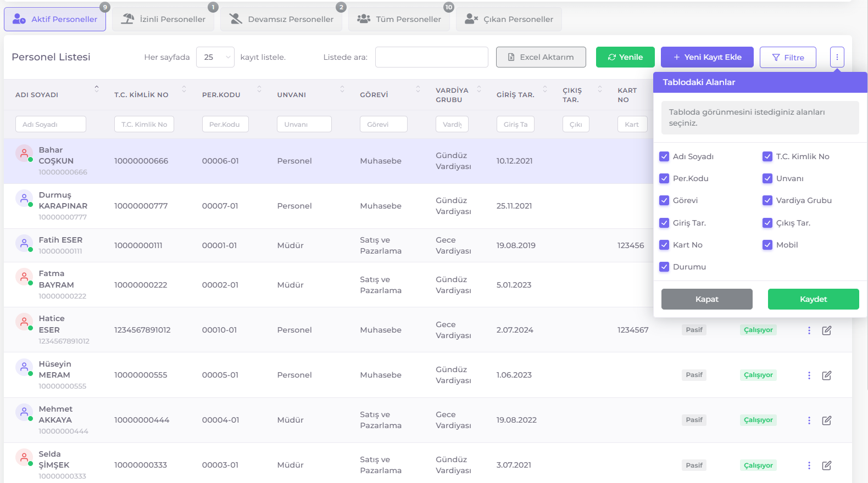
Task: Switch to Tüm Personeller tab
Action: [399, 19]
